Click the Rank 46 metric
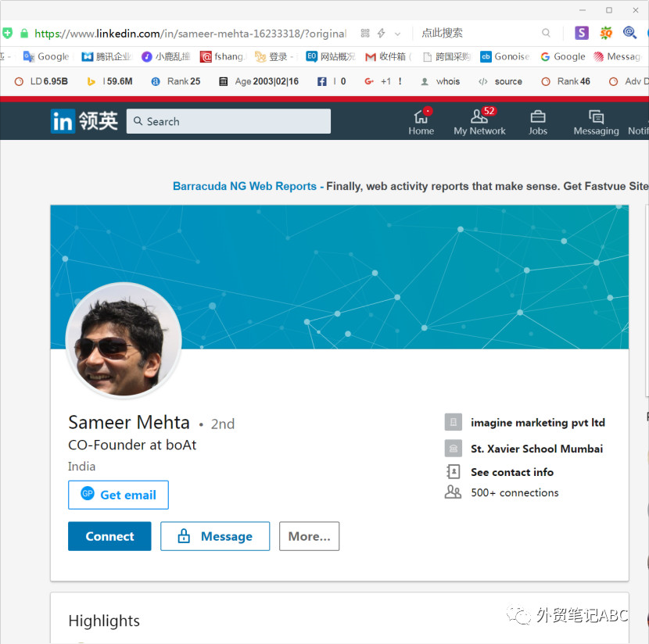 click(x=566, y=81)
